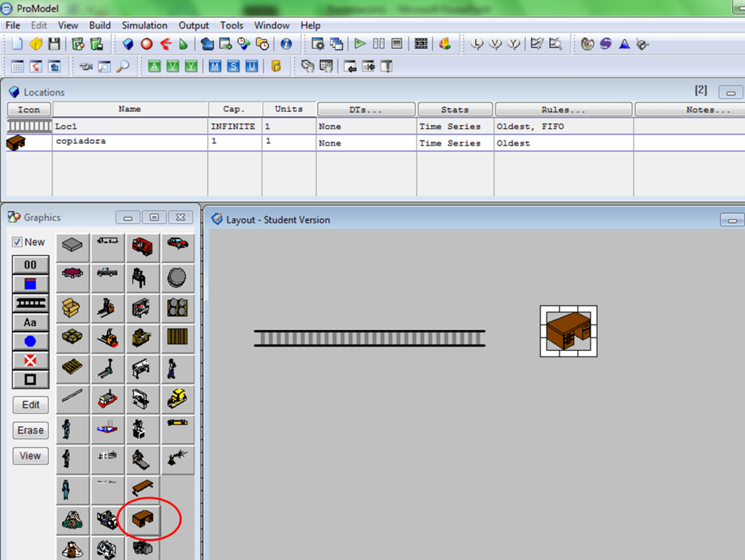This screenshot has height=560, width=745.
Task: Select the brown desk graphic icon
Action: coord(143,519)
